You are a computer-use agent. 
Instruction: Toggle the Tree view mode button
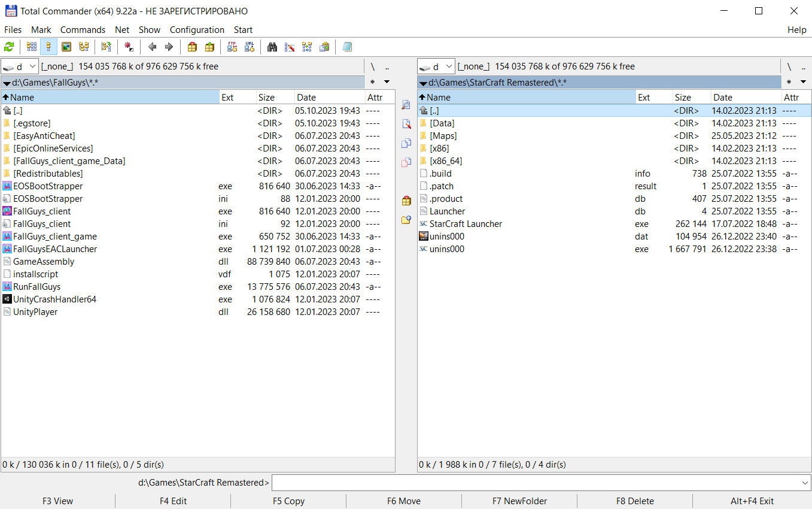pos(84,47)
